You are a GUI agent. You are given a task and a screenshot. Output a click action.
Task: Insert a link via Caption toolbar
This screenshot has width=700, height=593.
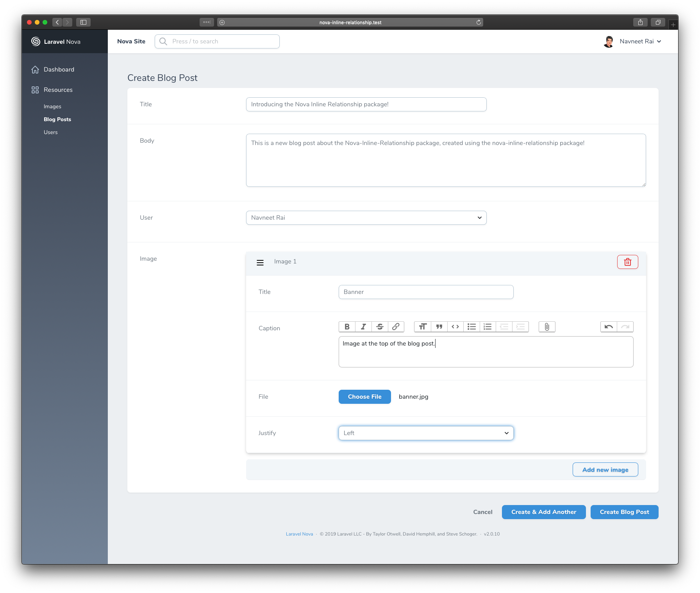[x=396, y=327]
